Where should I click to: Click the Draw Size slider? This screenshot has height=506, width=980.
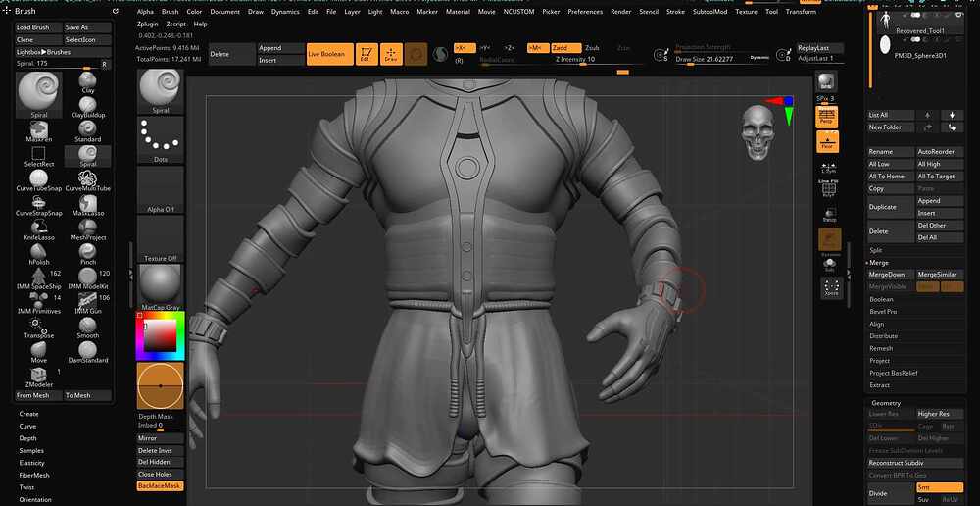click(722, 58)
